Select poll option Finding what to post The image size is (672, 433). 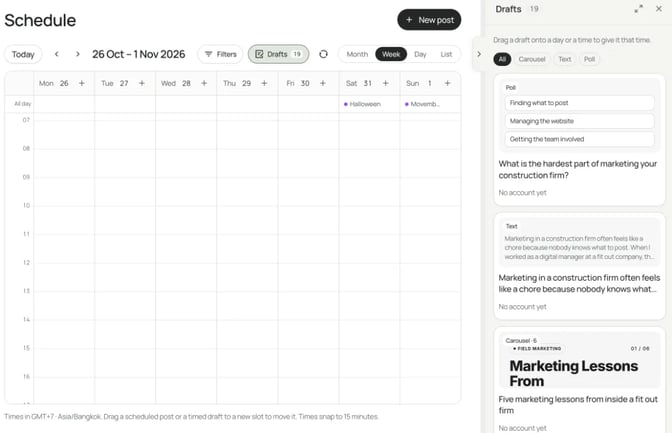point(579,103)
